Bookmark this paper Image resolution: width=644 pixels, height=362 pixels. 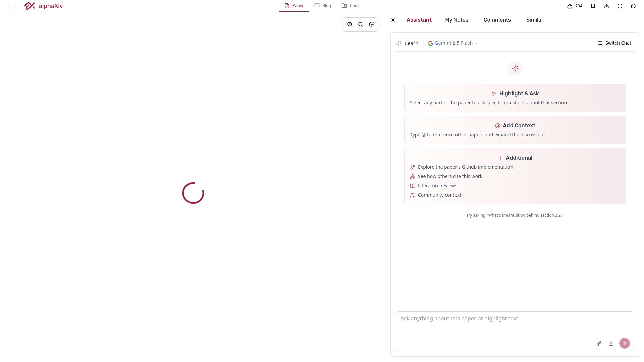[x=593, y=6]
